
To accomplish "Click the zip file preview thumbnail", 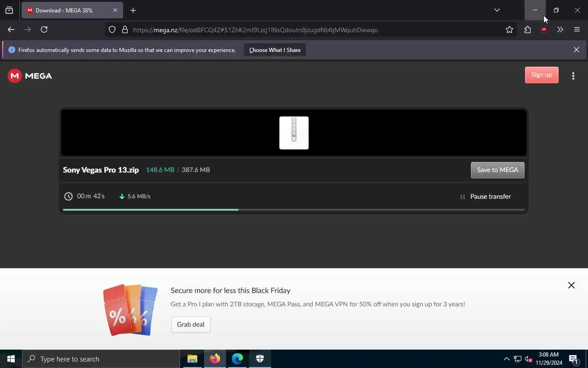I will [x=294, y=133].
